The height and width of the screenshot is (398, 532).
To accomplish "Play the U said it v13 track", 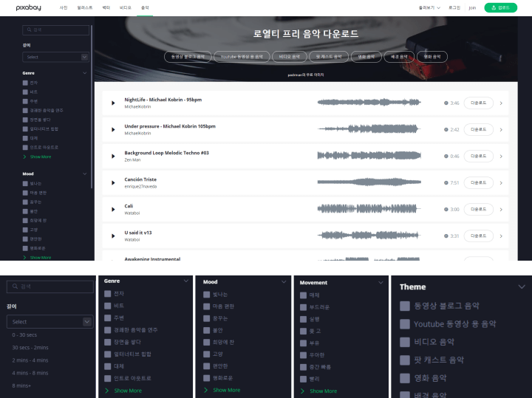I will [113, 236].
